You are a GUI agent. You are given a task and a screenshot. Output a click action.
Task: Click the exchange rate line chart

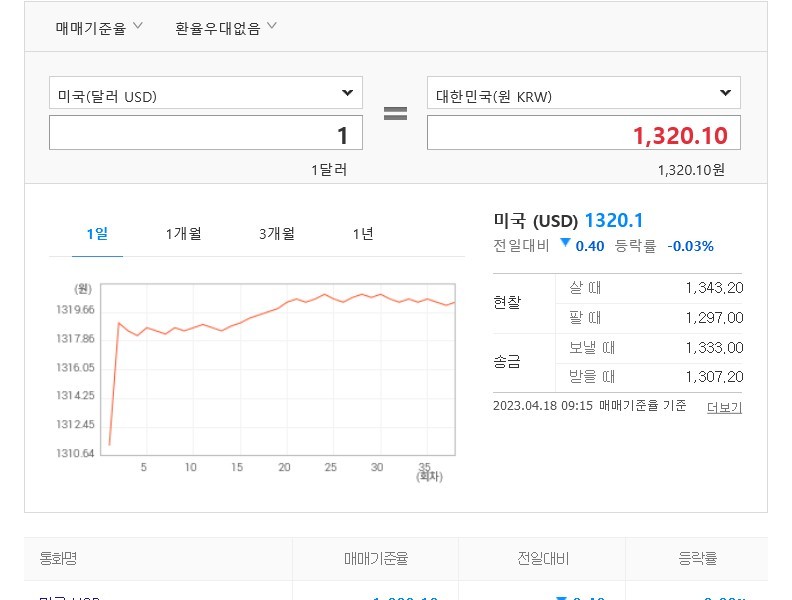[280, 370]
